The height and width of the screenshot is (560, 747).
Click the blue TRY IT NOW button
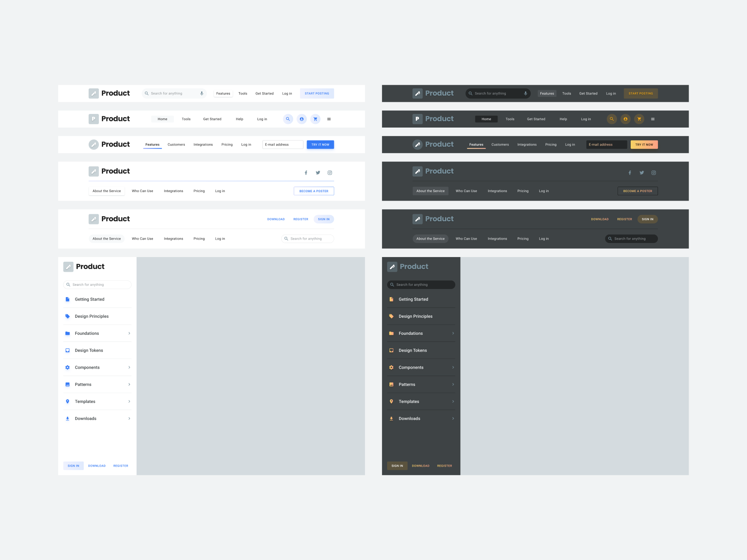[x=320, y=145]
